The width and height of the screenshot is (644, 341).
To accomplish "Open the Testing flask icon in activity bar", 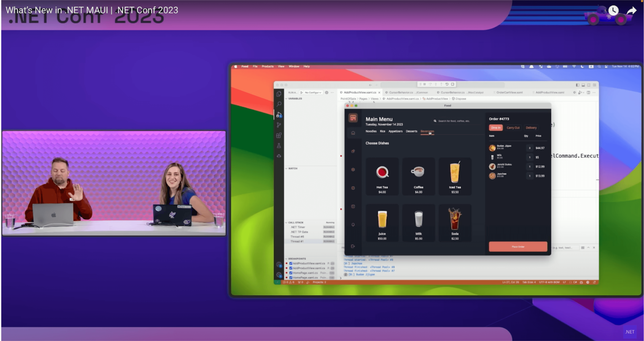I will pos(279,146).
